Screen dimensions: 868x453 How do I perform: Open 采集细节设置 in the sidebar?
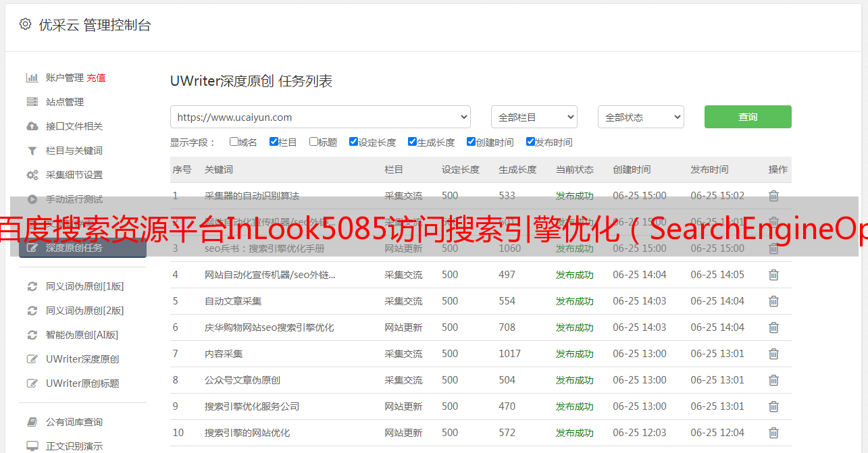coord(74,175)
